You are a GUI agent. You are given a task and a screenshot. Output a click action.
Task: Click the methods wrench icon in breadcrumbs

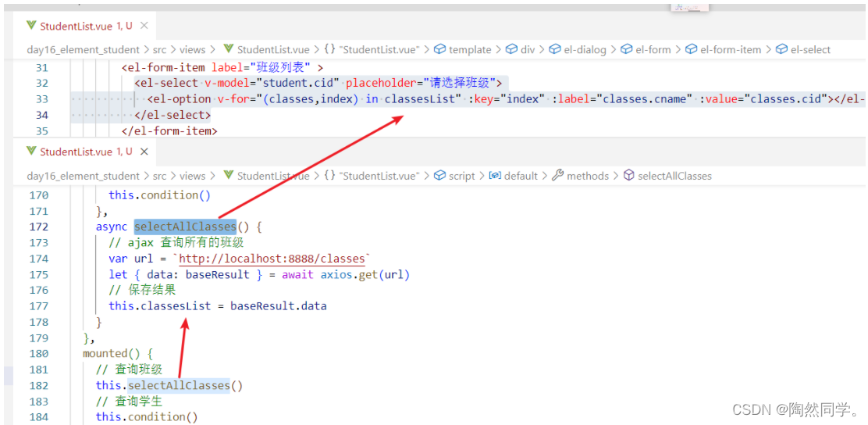point(558,176)
